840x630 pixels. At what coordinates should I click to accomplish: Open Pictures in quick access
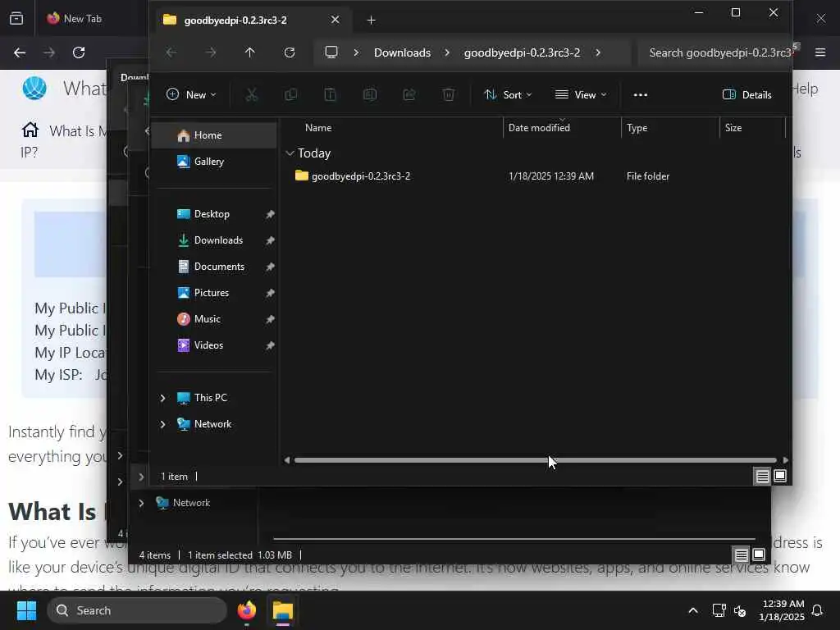click(x=214, y=293)
